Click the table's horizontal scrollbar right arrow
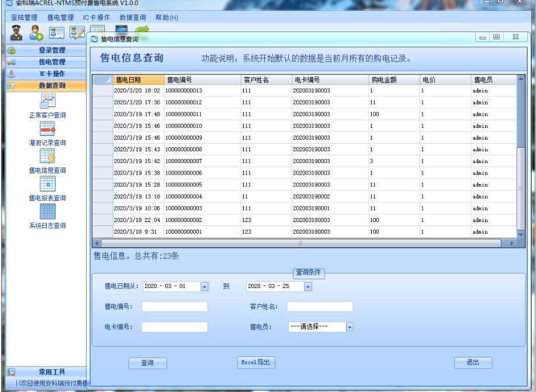536x392 pixels. pos(511,243)
